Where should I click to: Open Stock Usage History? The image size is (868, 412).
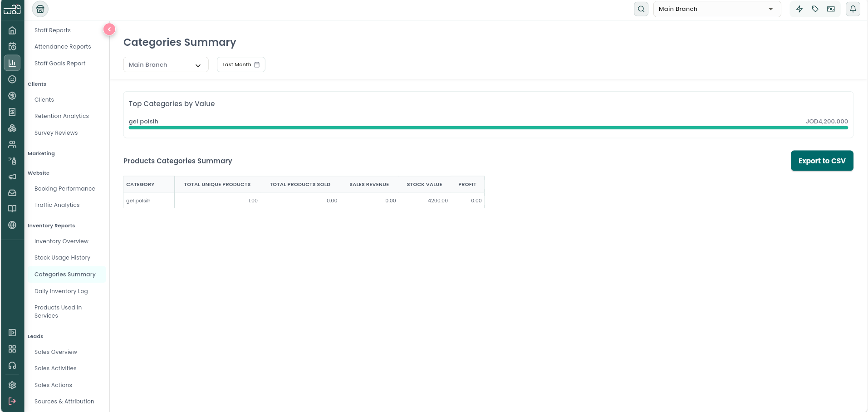coord(62,258)
